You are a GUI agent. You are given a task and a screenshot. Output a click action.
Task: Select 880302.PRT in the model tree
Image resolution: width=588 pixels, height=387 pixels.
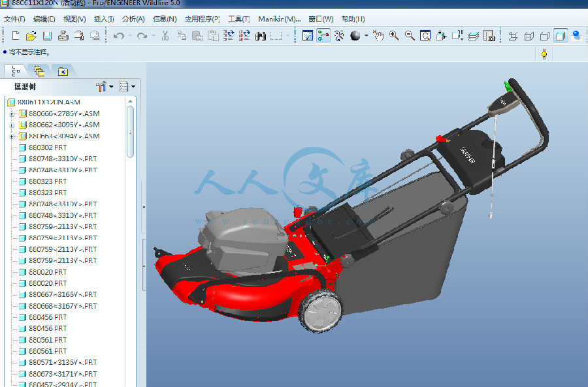point(47,147)
